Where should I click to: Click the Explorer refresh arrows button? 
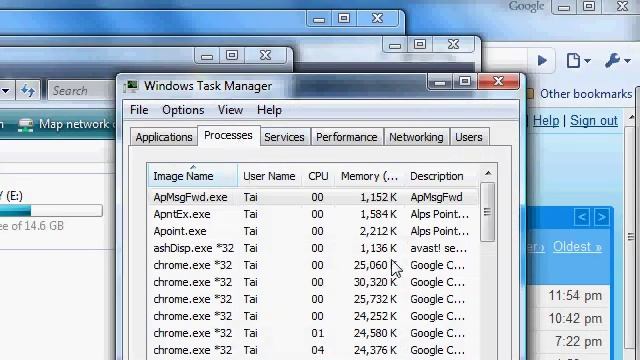pos(27,90)
